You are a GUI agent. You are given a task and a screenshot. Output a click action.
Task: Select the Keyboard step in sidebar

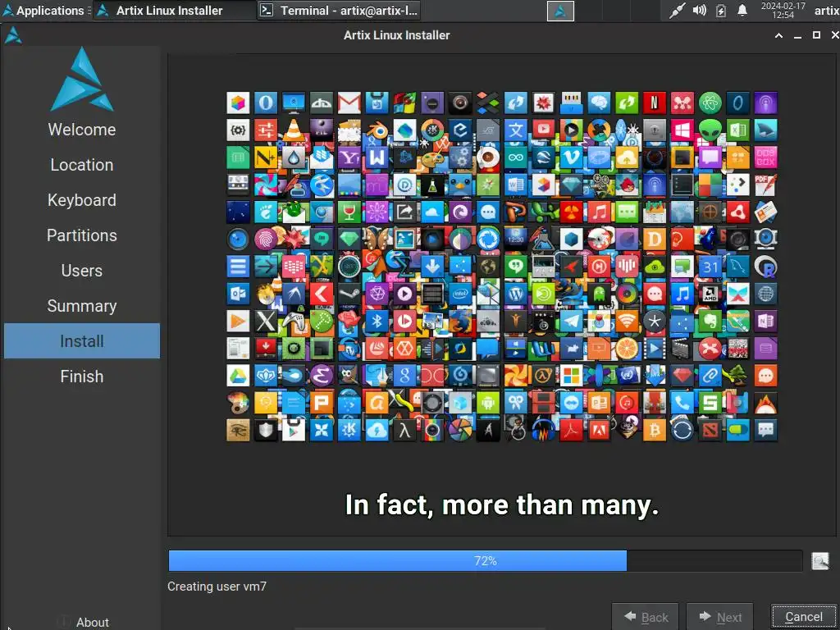click(82, 200)
